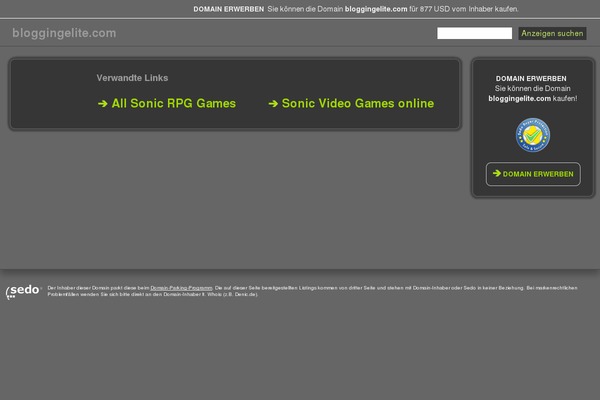Click the Verwandte Links heading
The image size is (600, 400).
tap(132, 78)
